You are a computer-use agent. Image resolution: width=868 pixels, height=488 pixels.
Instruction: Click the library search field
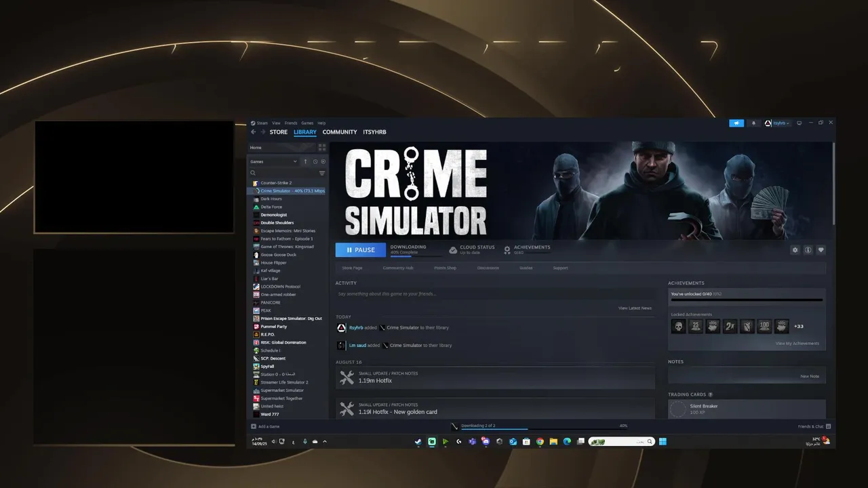285,174
